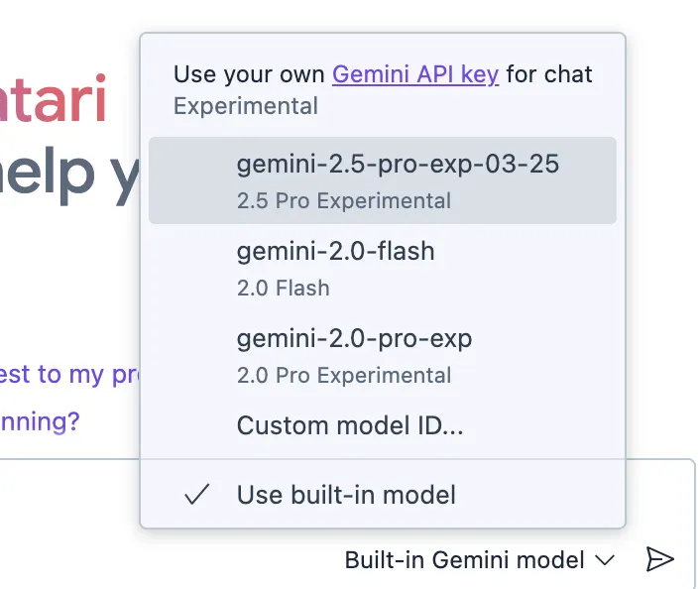Enable Use built-in model option

(x=346, y=495)
